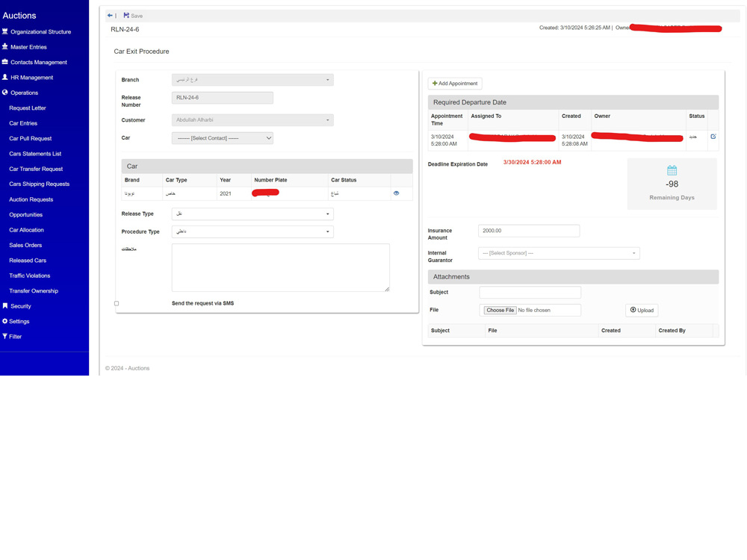The width and height of the screenshot is (747, 560).
Task: Focus the attachment Subject field
Action: pos(530,293)
